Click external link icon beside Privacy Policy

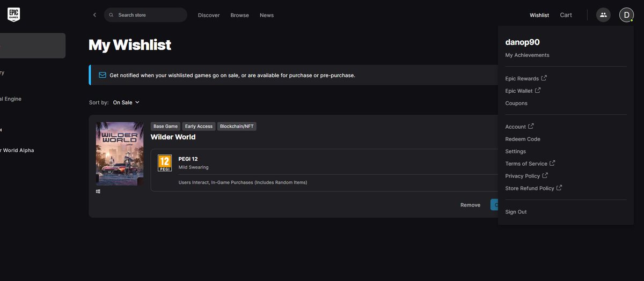[x=545, y=176]
